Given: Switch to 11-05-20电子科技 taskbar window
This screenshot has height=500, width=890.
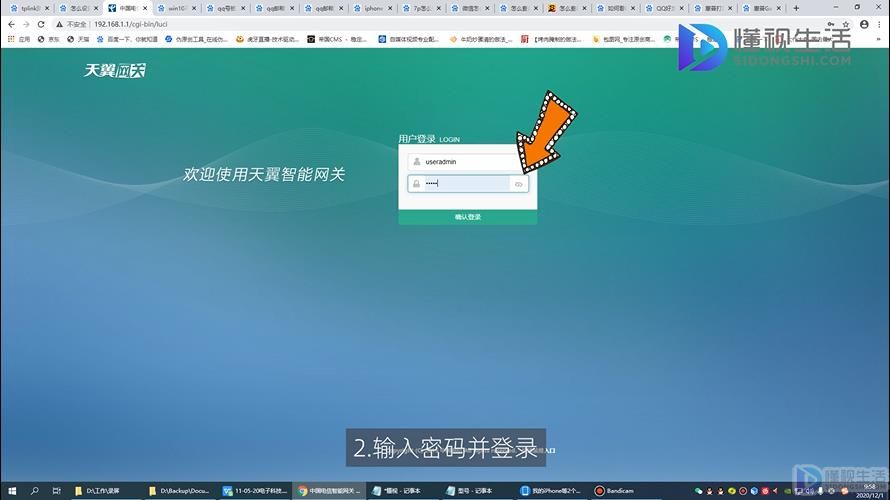Looking at the screenshot, I should click(254, 491).
